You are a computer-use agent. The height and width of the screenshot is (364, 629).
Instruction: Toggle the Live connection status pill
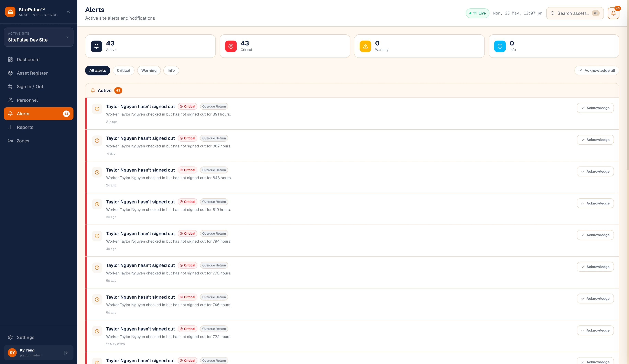coord(477,13)
